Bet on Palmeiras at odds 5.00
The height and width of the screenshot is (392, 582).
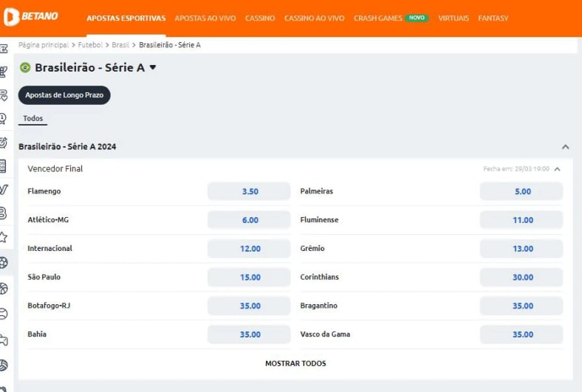click(521, 191)
